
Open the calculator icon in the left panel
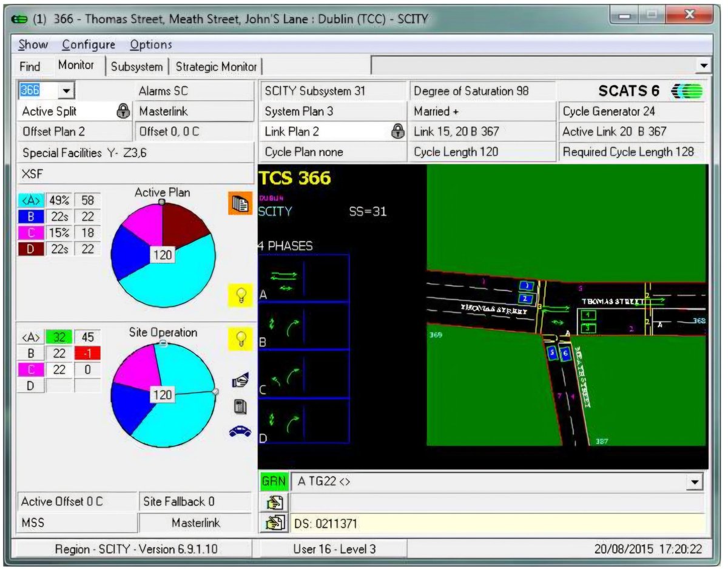coord(240,408)
